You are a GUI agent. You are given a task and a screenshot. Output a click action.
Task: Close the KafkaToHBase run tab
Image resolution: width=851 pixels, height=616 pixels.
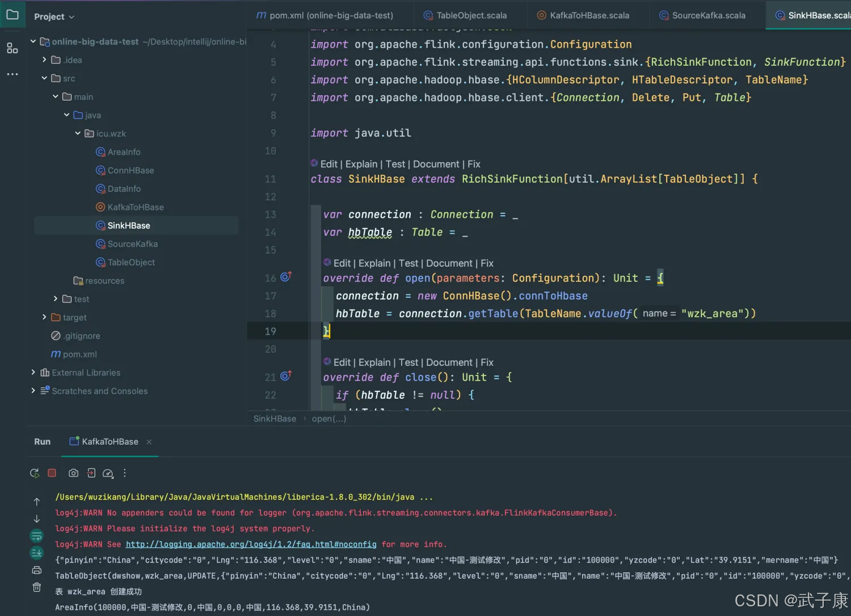[x=149, y=442]
